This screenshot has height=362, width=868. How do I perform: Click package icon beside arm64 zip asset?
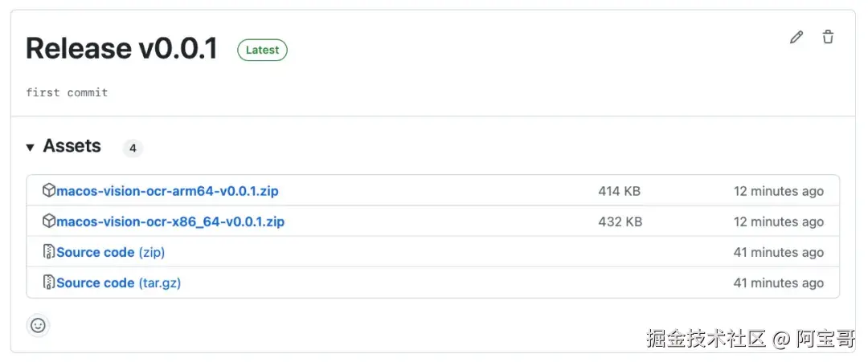coord(49,191)
